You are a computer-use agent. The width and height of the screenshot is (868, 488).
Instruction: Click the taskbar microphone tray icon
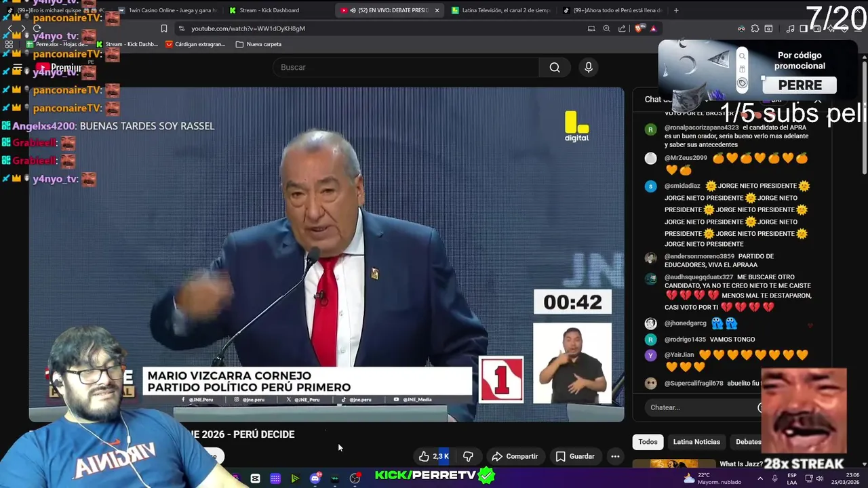coord(774,479)
